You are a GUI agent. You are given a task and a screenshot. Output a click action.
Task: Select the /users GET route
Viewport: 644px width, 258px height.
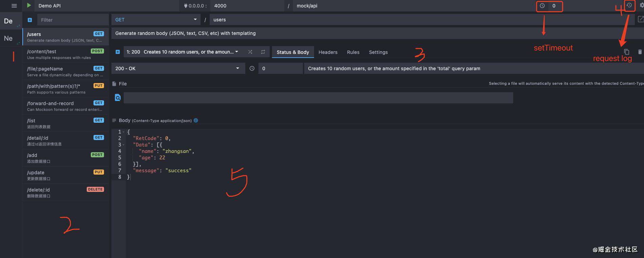click(65, 37)
